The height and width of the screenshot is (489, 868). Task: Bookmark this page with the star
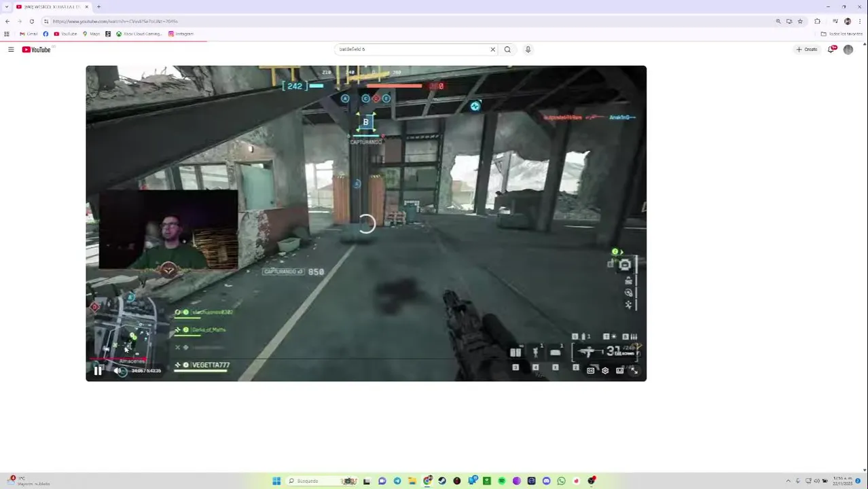[x=800, y=22]
